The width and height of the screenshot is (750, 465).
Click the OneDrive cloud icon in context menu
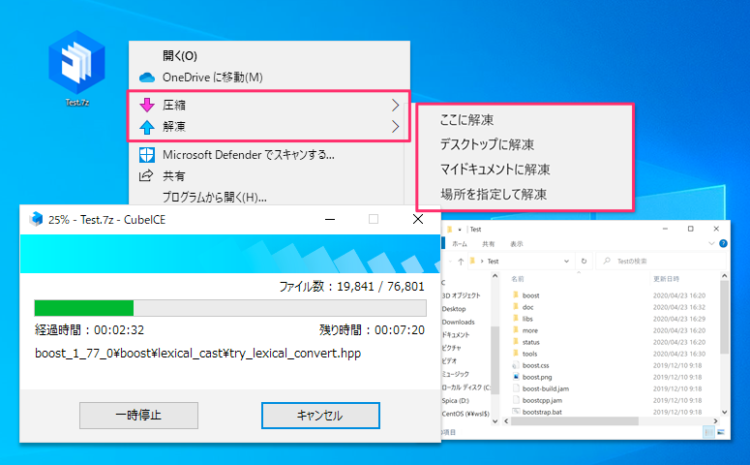[147, 78]
